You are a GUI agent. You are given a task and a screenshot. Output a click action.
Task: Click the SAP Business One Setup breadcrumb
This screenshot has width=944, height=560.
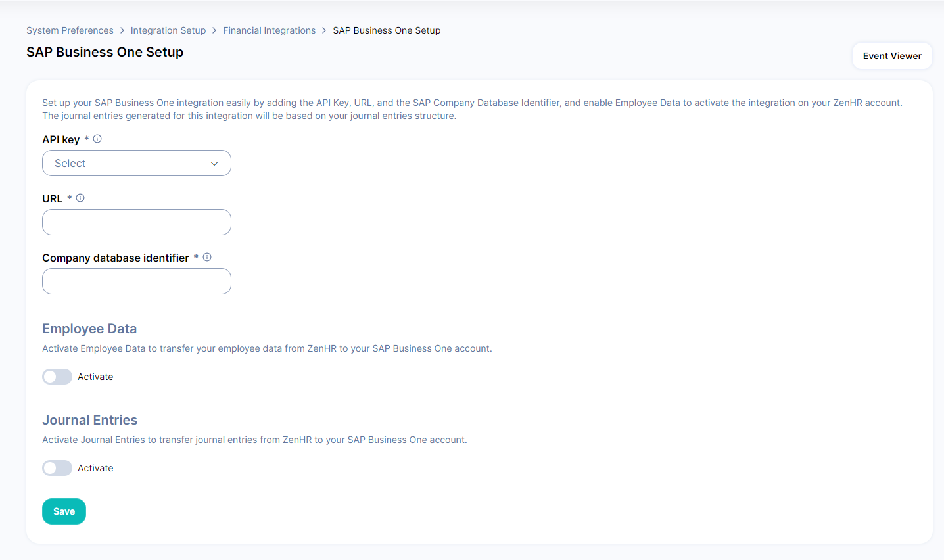pyautogui.click(x=387, y=30)
